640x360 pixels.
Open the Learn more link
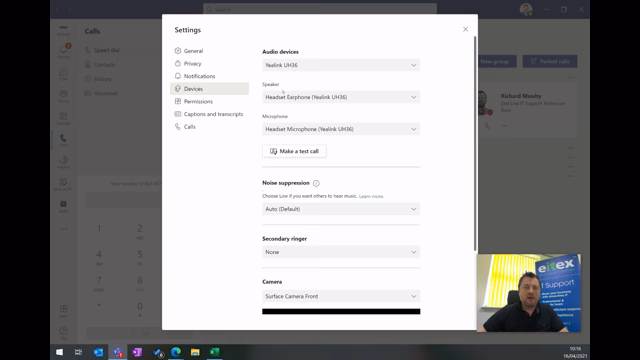[371, 196]
